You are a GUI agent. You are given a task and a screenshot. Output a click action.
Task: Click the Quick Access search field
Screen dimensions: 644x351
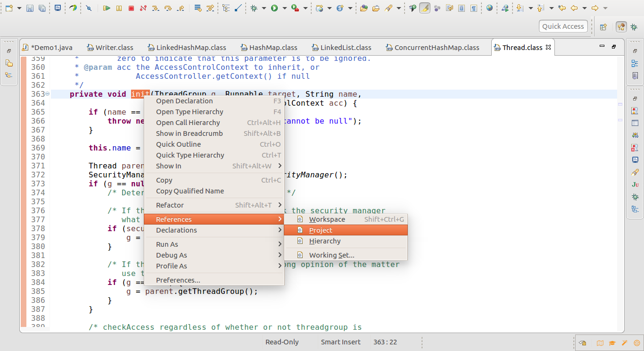(563, 26)
